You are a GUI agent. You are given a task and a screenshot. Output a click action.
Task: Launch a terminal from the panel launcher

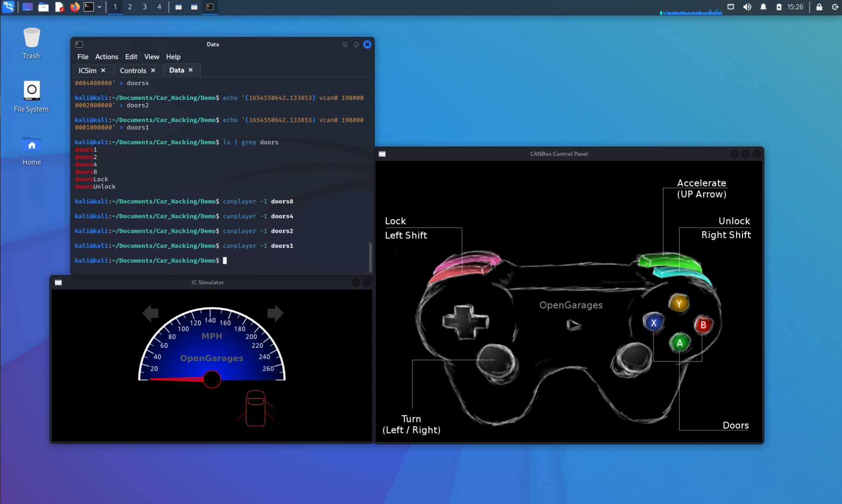[88, 7]
